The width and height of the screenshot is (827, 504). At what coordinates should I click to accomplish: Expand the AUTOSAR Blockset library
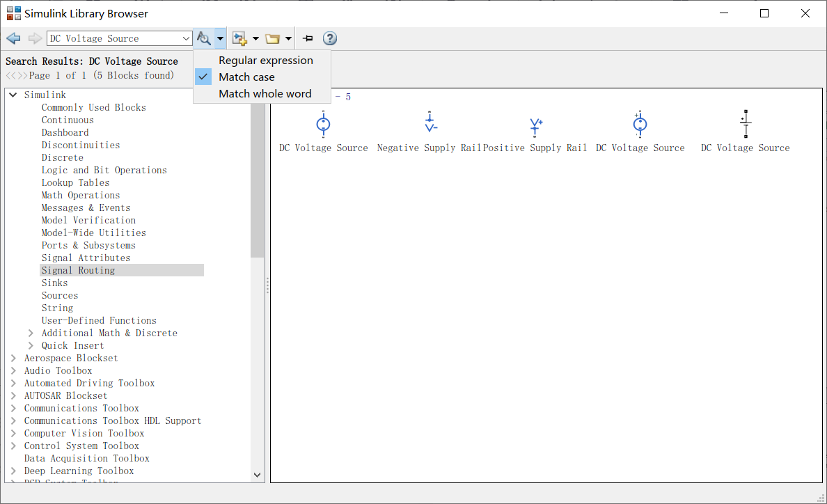14,396
